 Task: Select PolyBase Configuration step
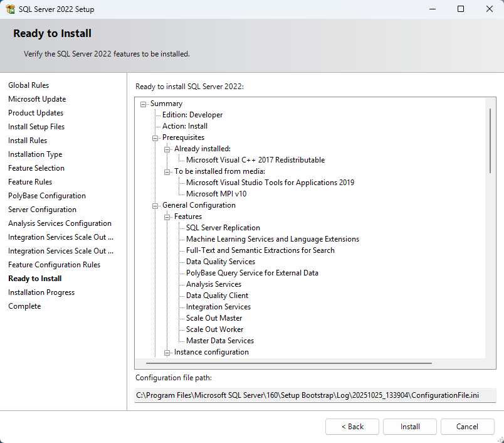[47, 196]
